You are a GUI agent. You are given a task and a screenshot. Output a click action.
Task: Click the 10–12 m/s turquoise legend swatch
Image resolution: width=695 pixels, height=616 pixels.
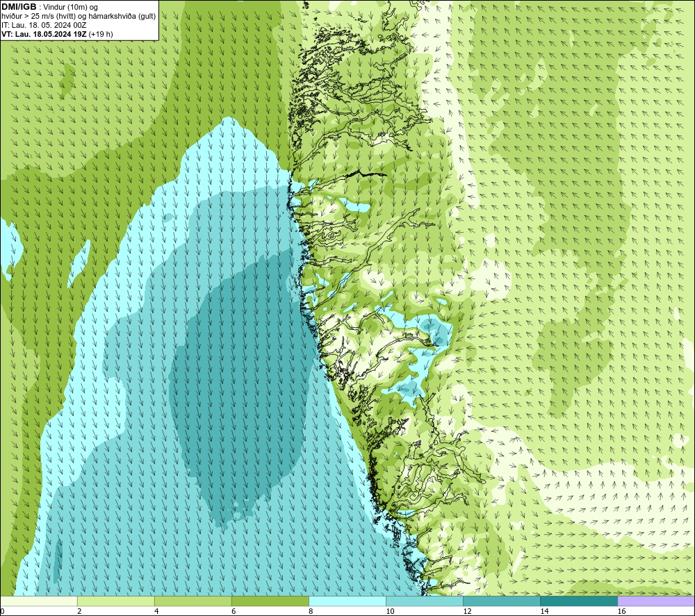[x=425, y=601]
